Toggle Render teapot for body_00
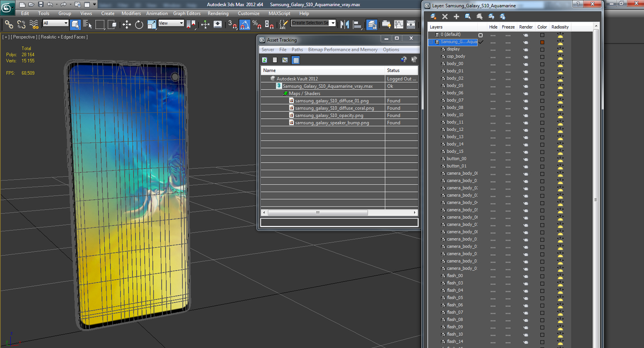Viewport: 644px width, 348px height. click(x=526, y=64)
